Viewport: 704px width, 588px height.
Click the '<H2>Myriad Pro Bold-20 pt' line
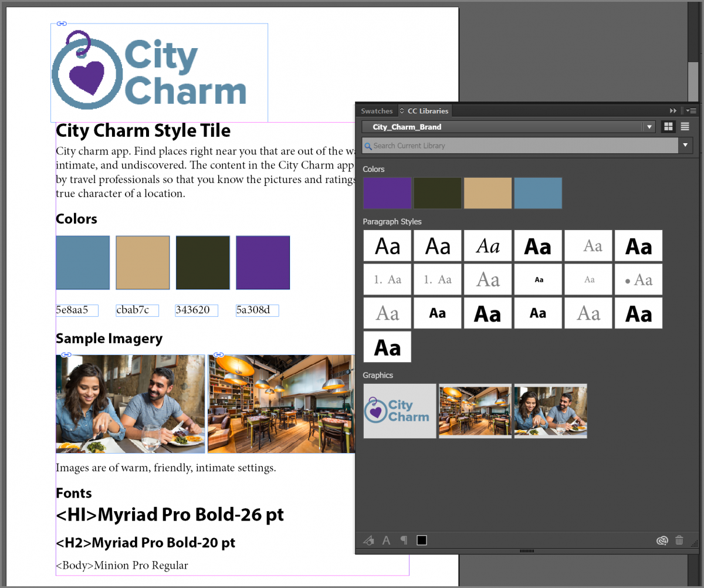(x=145, y=543)
